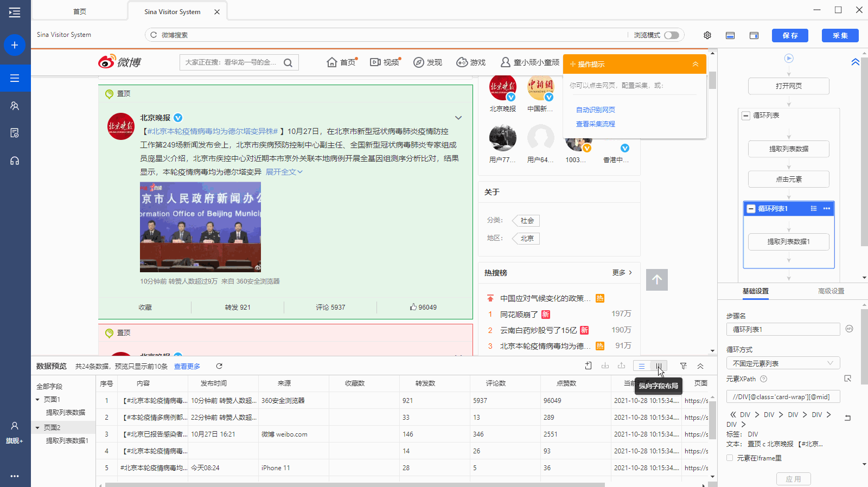This screenshot has height=487, width=868.
Task: Open the team collaboration sidebar icon
Action: pos(15,106)
